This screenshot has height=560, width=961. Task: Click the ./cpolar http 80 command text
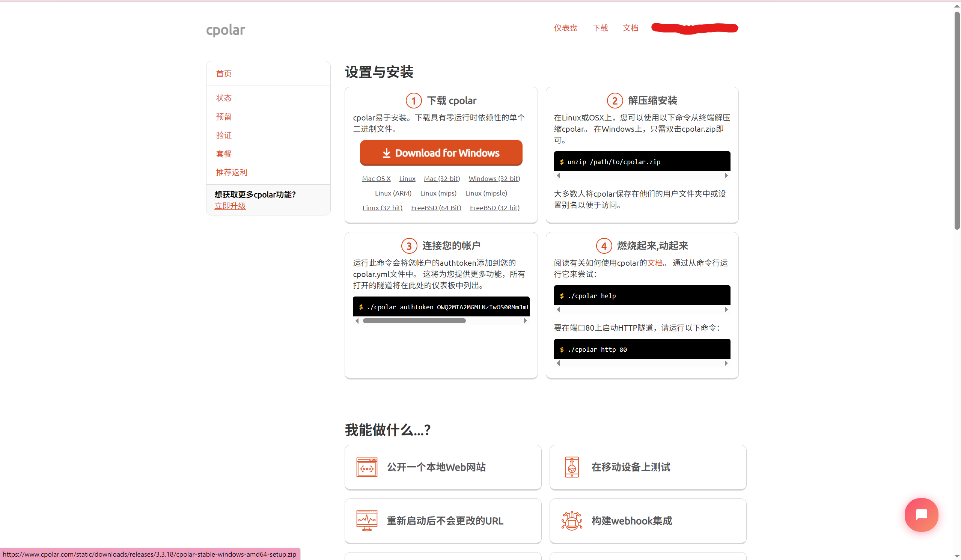[x=597, y=349]
